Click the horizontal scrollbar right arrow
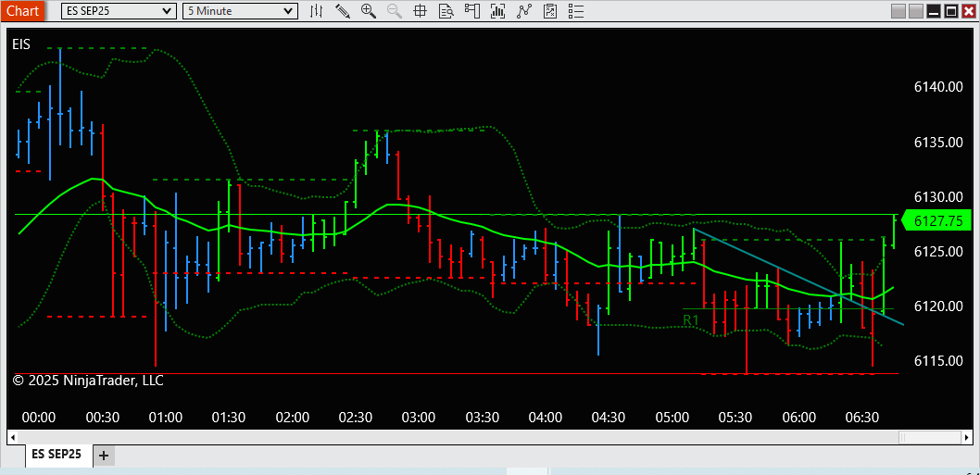 (966, 436)
